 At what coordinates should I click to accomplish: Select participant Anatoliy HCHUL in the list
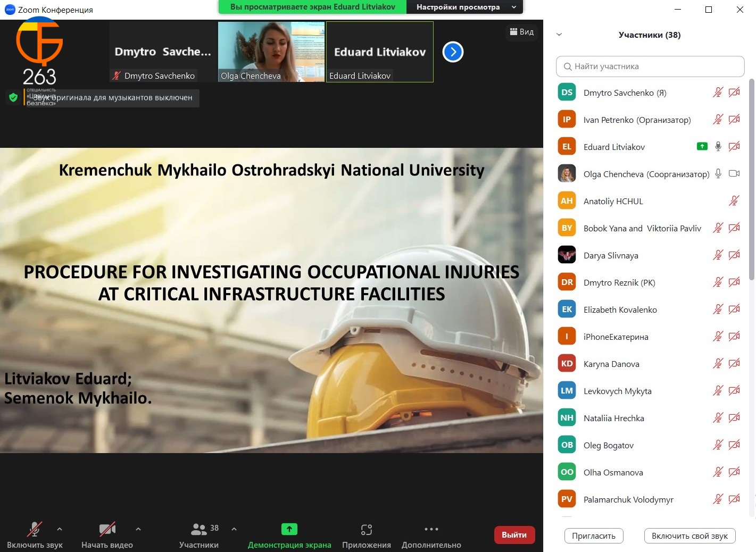650,201
